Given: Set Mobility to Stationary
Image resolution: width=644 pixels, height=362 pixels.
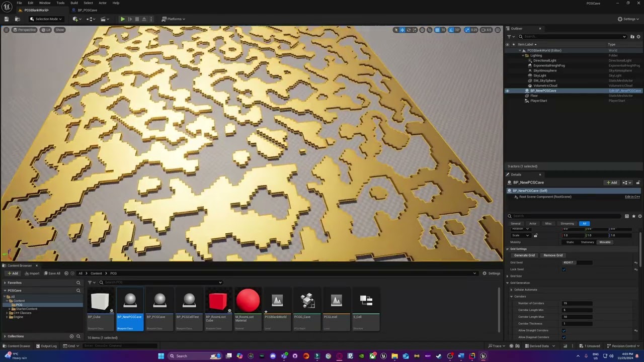Looking at the screenshot, I should [587, 242].
